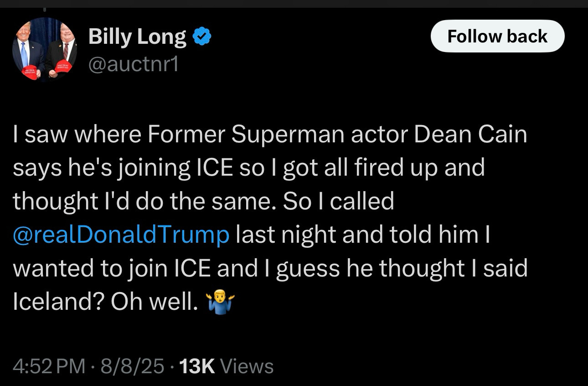Tap the shrugging person emoji

point(221,302)
